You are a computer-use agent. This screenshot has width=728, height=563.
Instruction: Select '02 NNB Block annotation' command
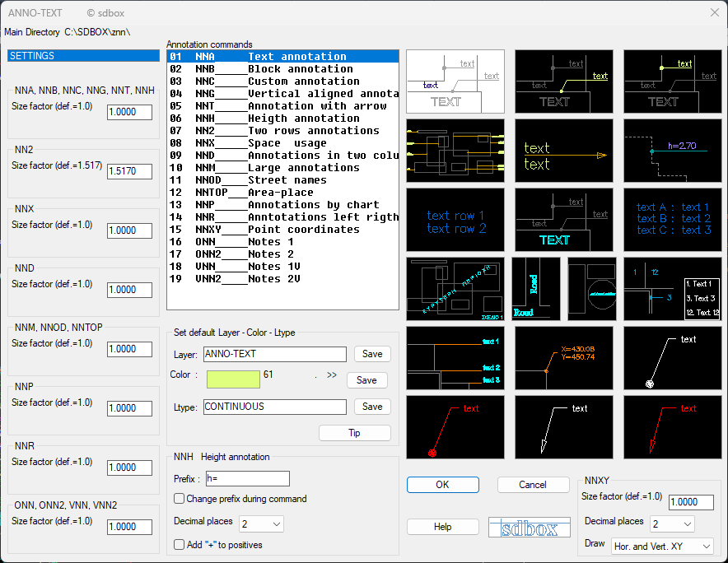[282, 69]
